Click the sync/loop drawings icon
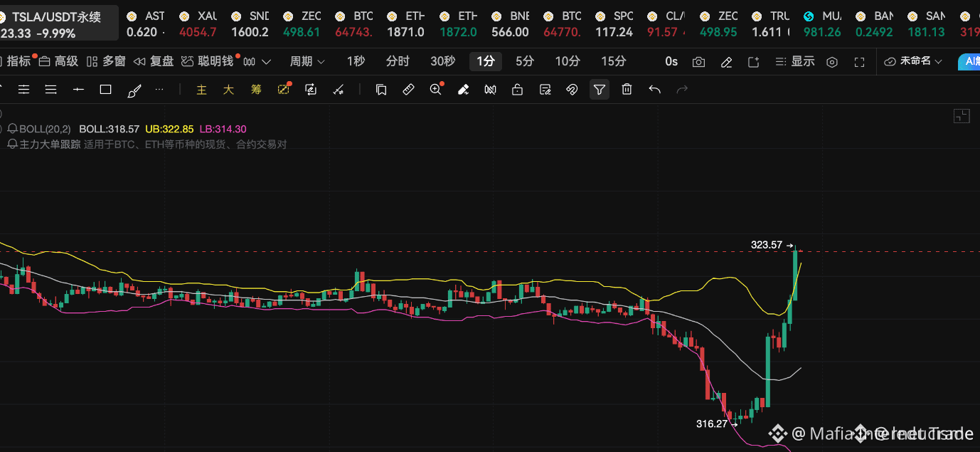This screenshot has height=452, width=980. pyautogui.click(x=310, y=90)
